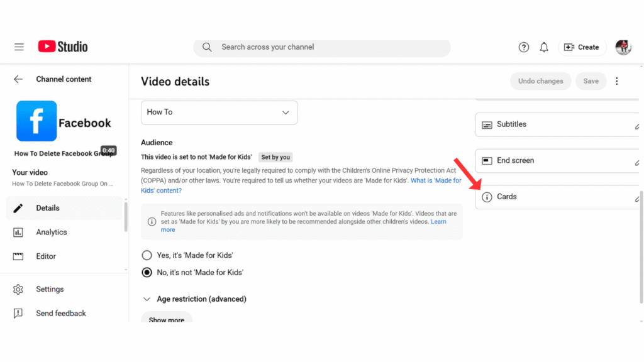This screenshot has height=362, width=644.
Task: Open the hamburger navigation menu
Action: pyautogui.click(x=19, y=47)
